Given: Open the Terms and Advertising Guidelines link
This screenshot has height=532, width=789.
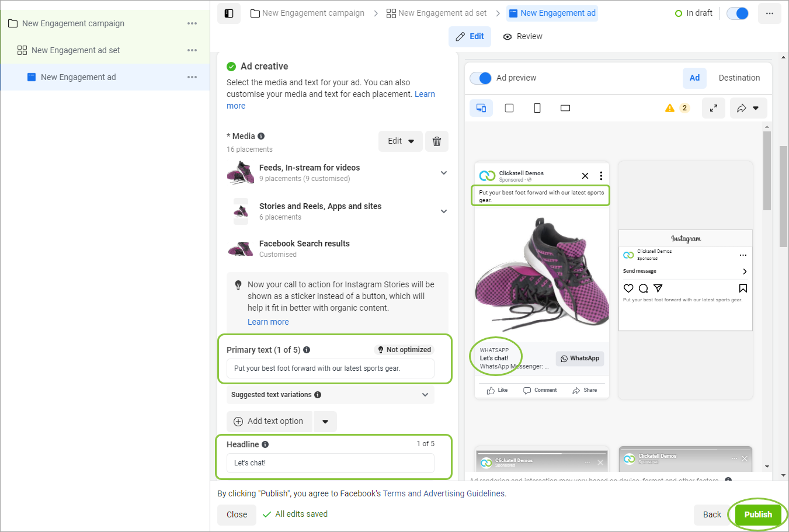Looking at the screenshot, I should (x=444, y=493).
